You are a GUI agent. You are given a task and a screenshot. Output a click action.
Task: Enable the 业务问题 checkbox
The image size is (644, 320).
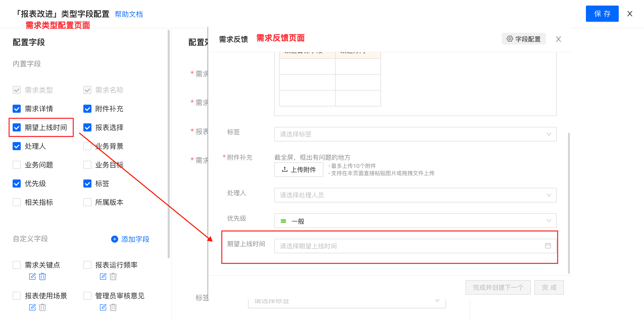click(17, 165)
